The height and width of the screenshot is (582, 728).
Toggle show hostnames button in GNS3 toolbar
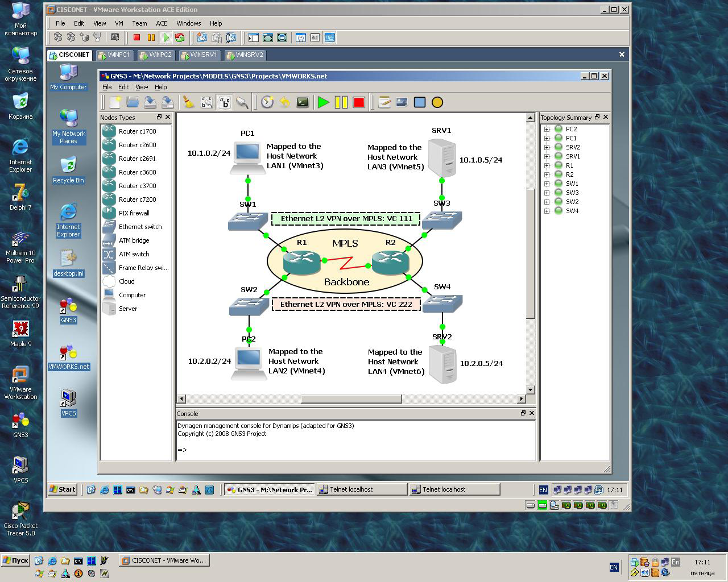pyautogui.click(x=225, y=102)
